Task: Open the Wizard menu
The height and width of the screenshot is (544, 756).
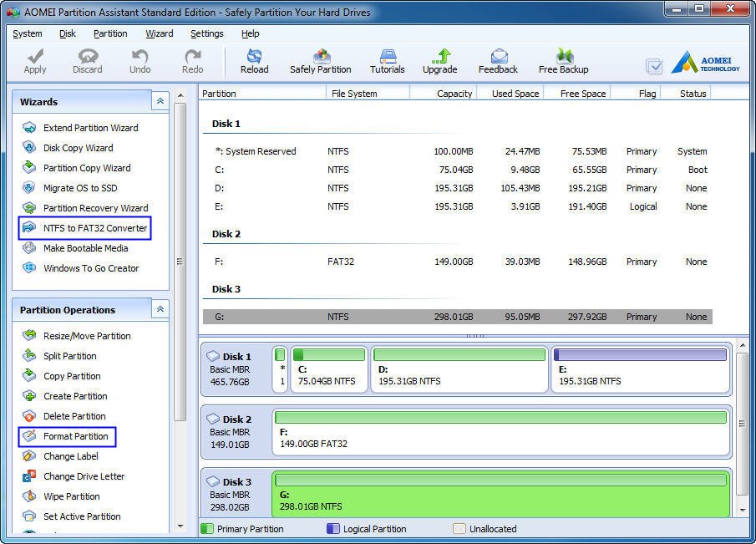Action: pyautogui.click(x=159, y=33)
